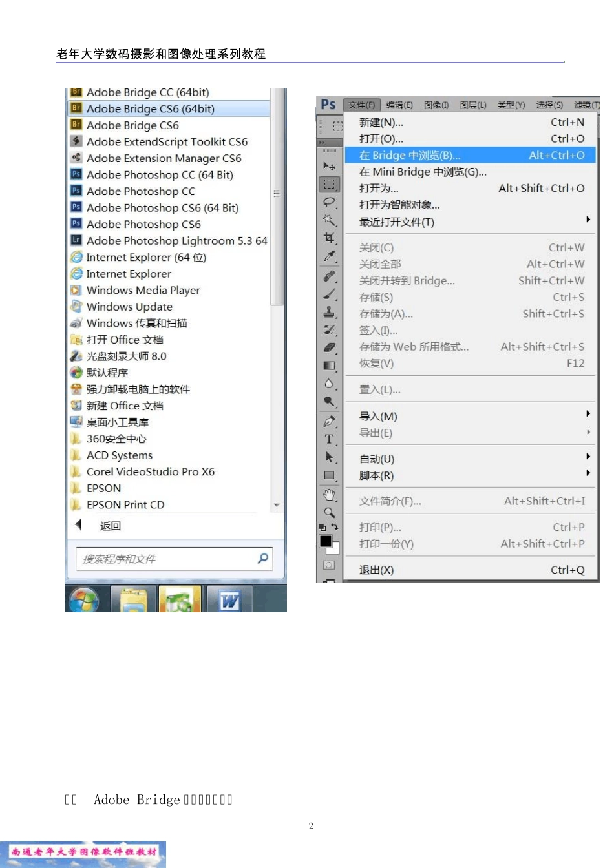
Task: Expand 最近打开文件(T) submenu
Action: point(588,220)
